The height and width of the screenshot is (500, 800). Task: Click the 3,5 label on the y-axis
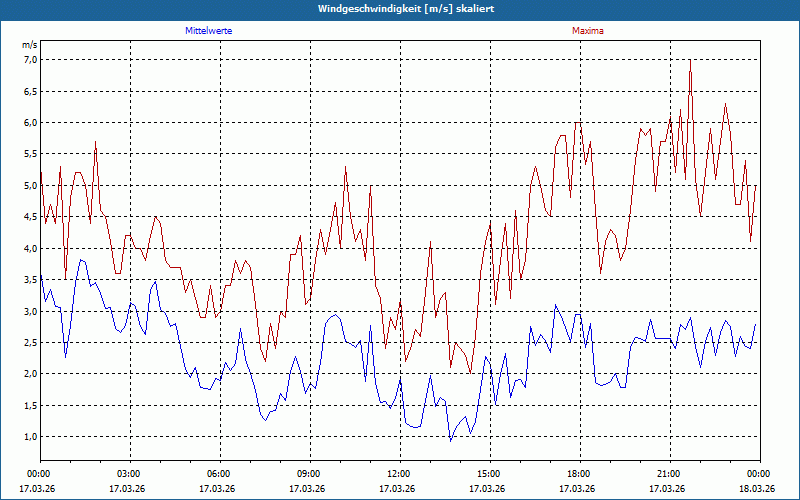pos(30,280)
